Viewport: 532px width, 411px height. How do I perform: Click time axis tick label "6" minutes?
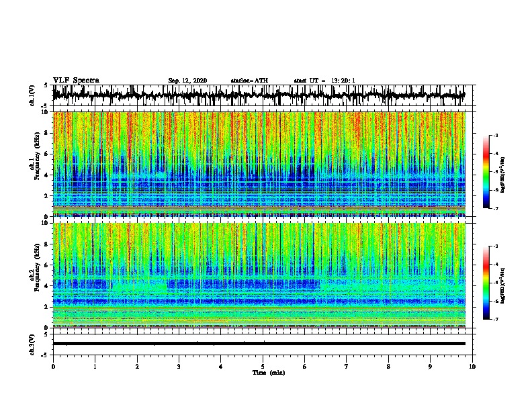[305, 367]
